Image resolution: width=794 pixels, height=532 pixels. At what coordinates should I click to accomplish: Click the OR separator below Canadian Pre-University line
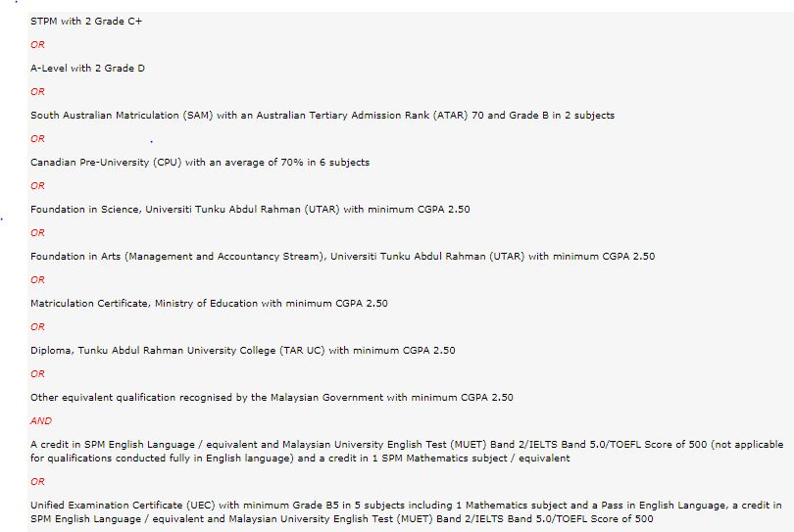[x=37, y=186]
